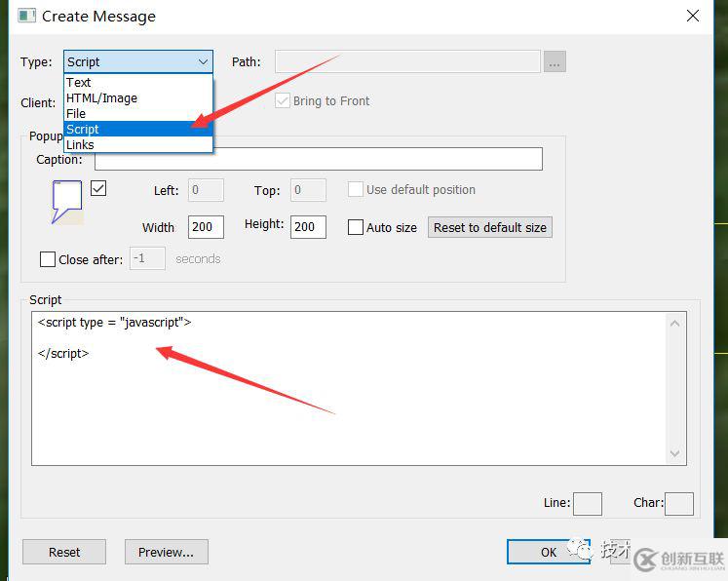This screenshot has height=581, width=728.
Task: Click the Height field showing 200
Action: coord(308,227)
